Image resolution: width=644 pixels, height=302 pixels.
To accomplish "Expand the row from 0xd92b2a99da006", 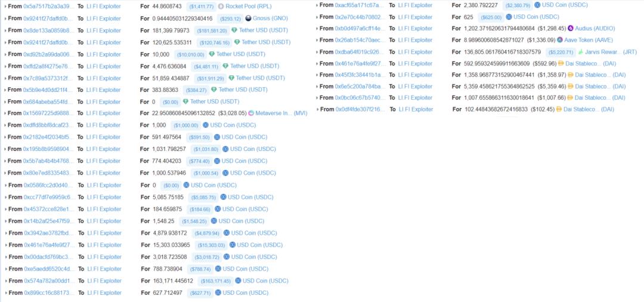I will coord(5,54).
